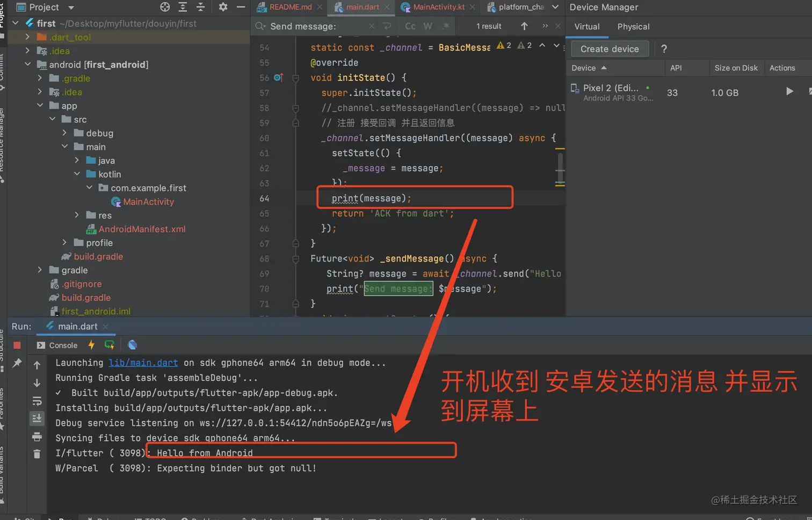Select the Virtual devices tab
Screen dimensions: 812x520
[x=587, y=26]
